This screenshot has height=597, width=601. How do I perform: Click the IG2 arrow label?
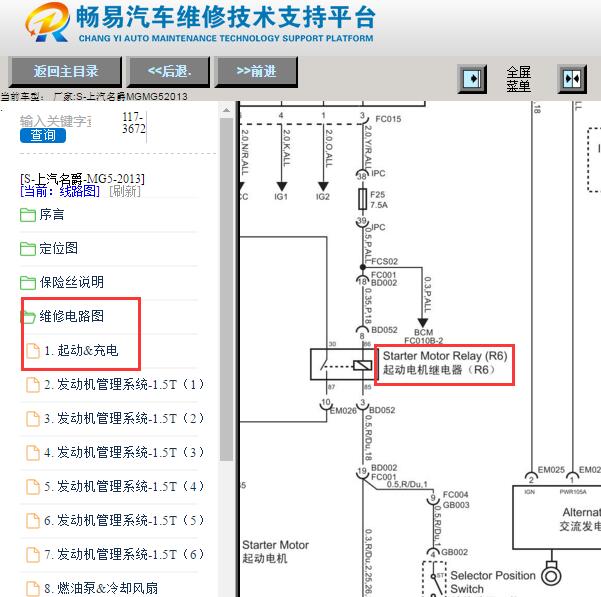pyautogui.click(x=323, y=197)
